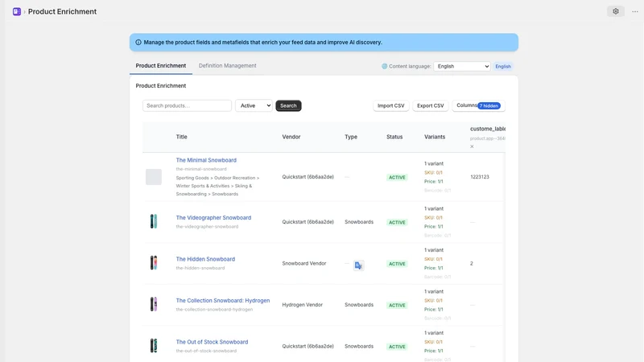The image size is (644, 362).
Task: Click the Search button
Action: click(288, 105)
